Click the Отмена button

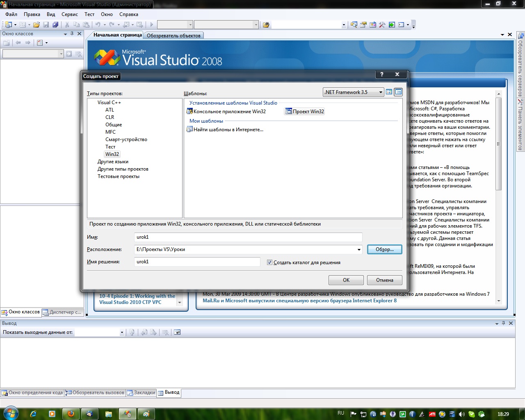pyautogui.click(x=385, y=280)
